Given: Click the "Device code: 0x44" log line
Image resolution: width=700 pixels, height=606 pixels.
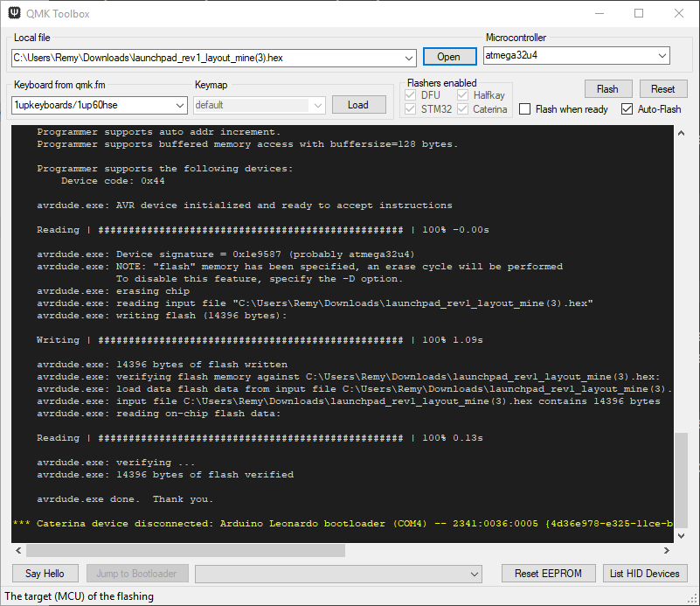Looking at the screenshot, I should click(113, 180).
